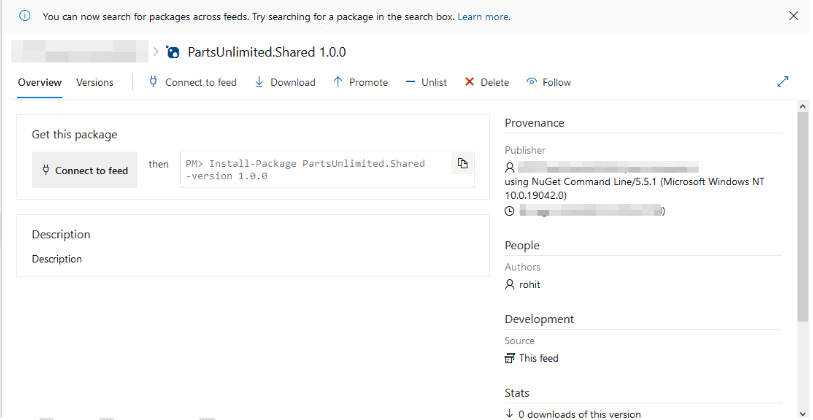Click the Source label
The height and width of the screenshot is (420, 813).
(520, 341)
